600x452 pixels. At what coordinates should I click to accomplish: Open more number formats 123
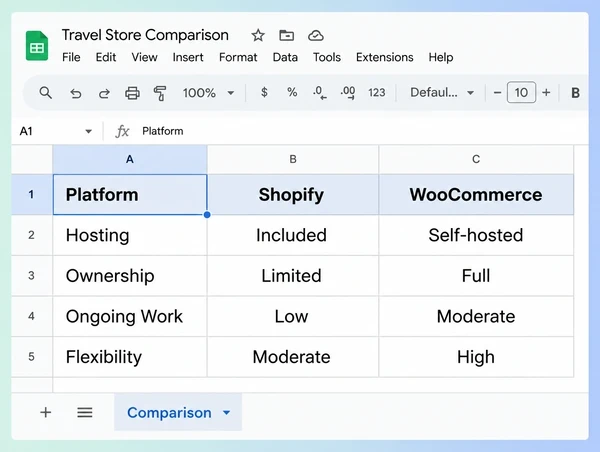(377, 93)
